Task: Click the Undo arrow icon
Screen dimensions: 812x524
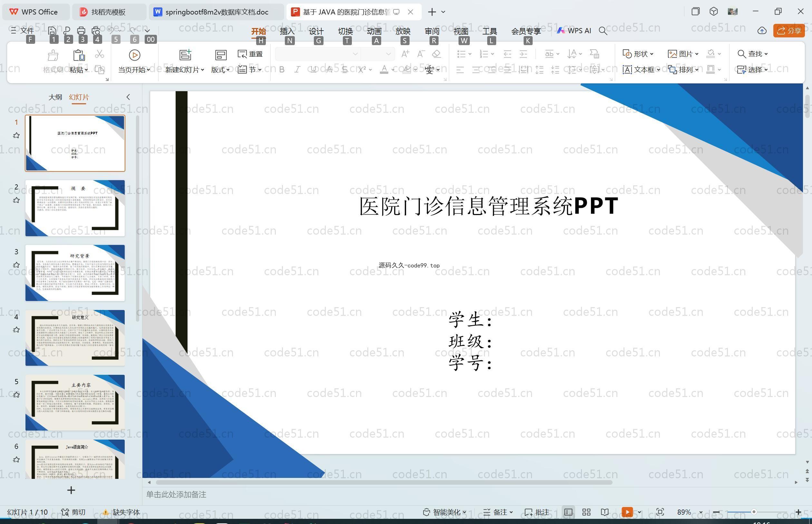Action: pyautogui.click(x=111, y=31)
